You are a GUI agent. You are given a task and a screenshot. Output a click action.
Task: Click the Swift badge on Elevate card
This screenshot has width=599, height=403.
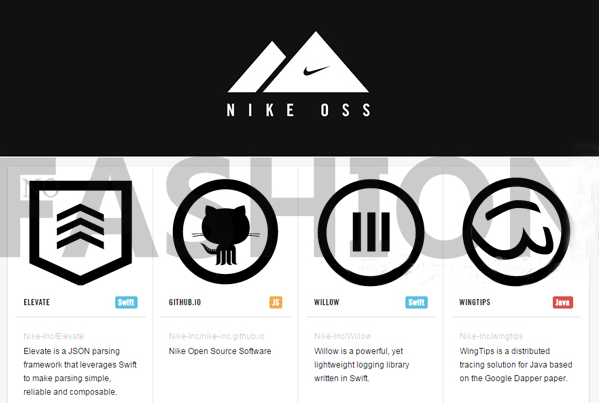[126, 302]
